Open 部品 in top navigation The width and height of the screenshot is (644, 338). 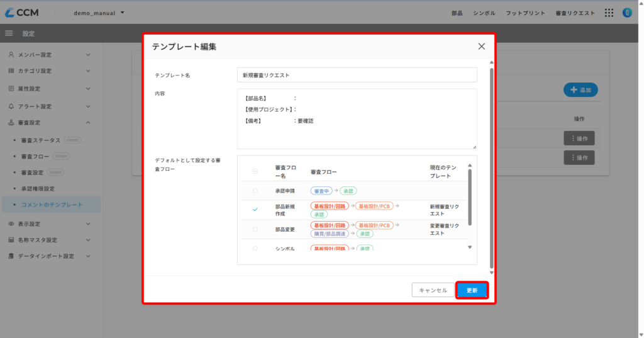(x=457, y=13)
